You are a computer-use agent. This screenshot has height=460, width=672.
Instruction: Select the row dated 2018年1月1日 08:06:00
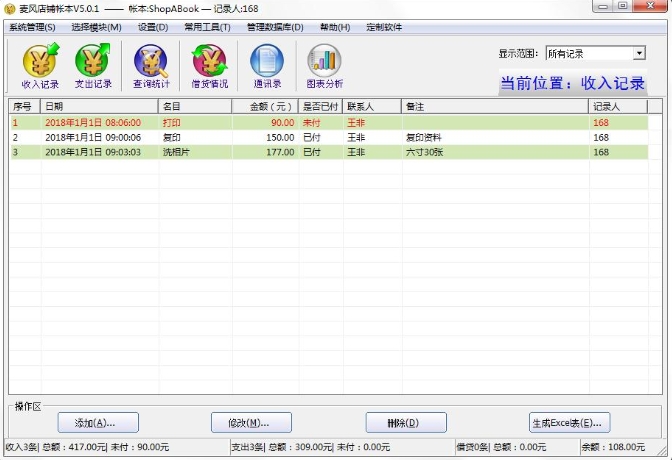pos(329,123)
